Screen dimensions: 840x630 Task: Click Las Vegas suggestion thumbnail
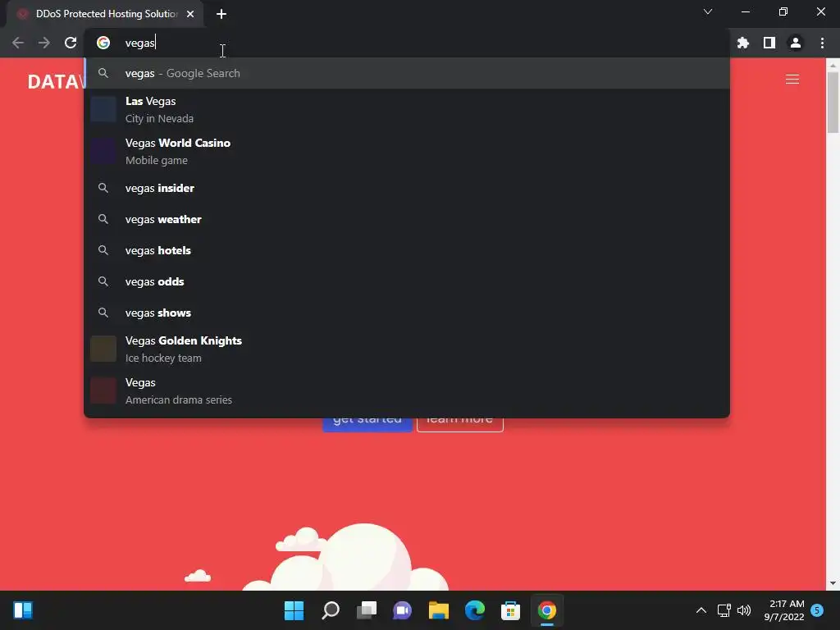click(103, 109)
